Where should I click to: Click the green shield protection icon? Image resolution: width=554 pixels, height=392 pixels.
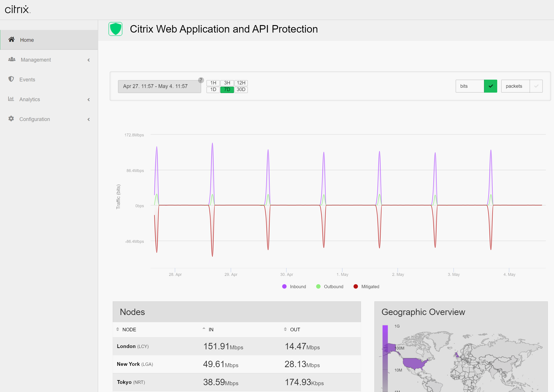115,29
